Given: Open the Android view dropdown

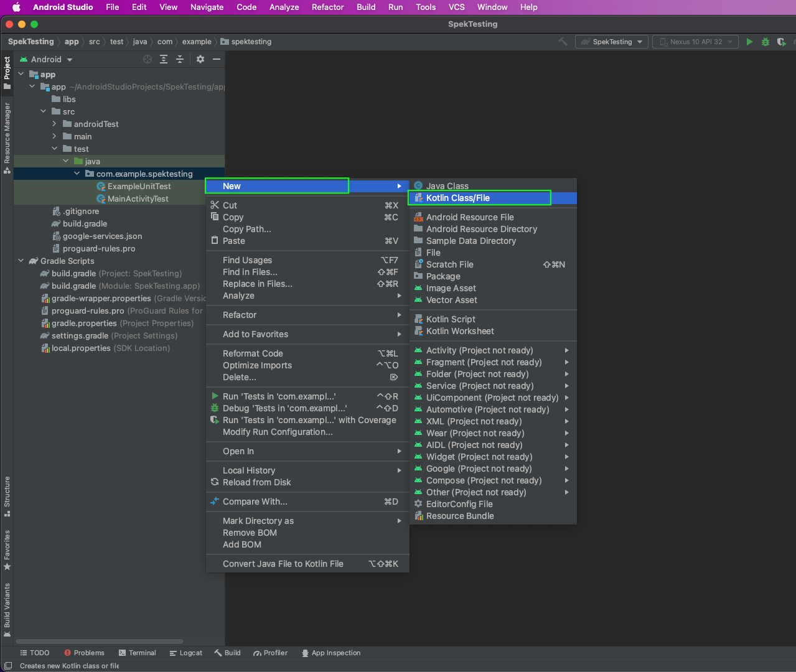Looking at the screenshot, I should pos(46,59).
